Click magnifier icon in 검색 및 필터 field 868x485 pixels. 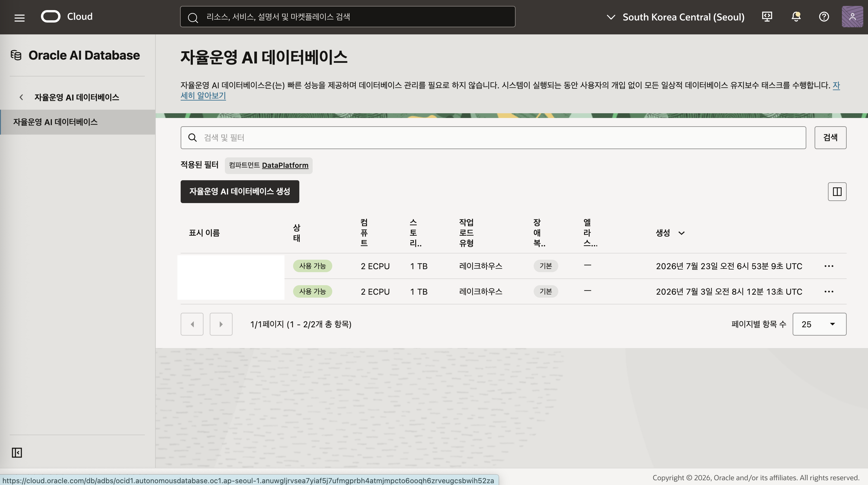(x=193, y=138)
